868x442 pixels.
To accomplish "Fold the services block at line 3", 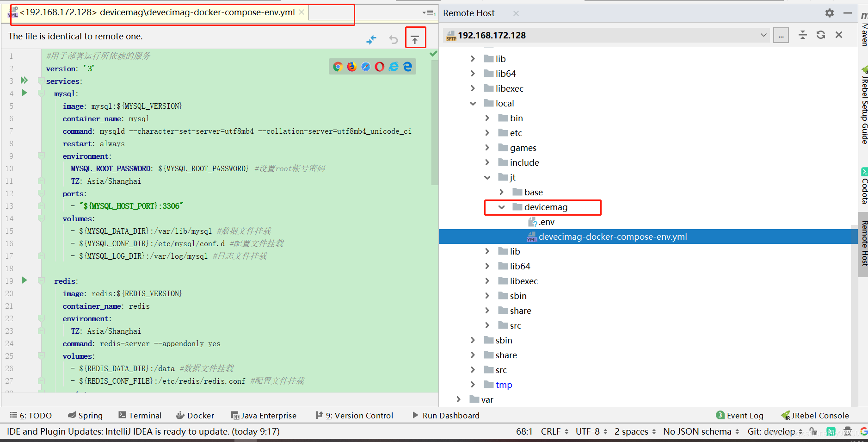I will (x=41, y=81).
